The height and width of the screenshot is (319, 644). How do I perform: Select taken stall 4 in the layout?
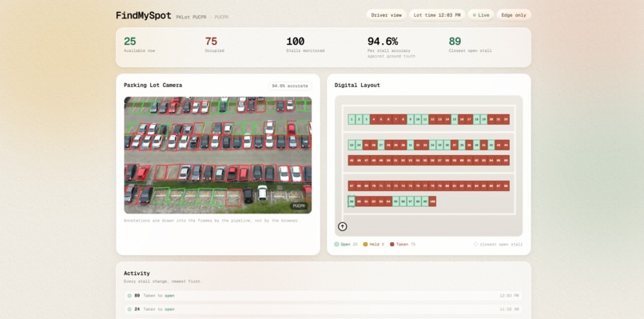click(374, 119)
